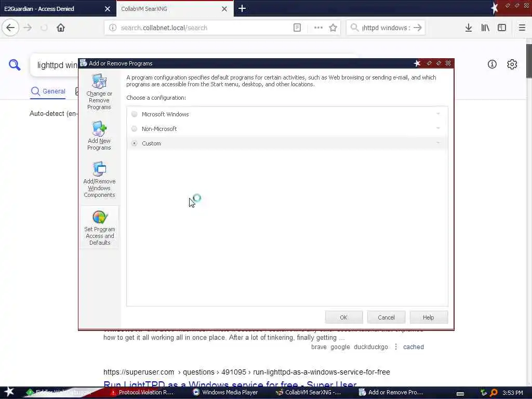Show site information for search.collabnet.local
This screenshot has height=399, width=532.
(x=113, y=28)
